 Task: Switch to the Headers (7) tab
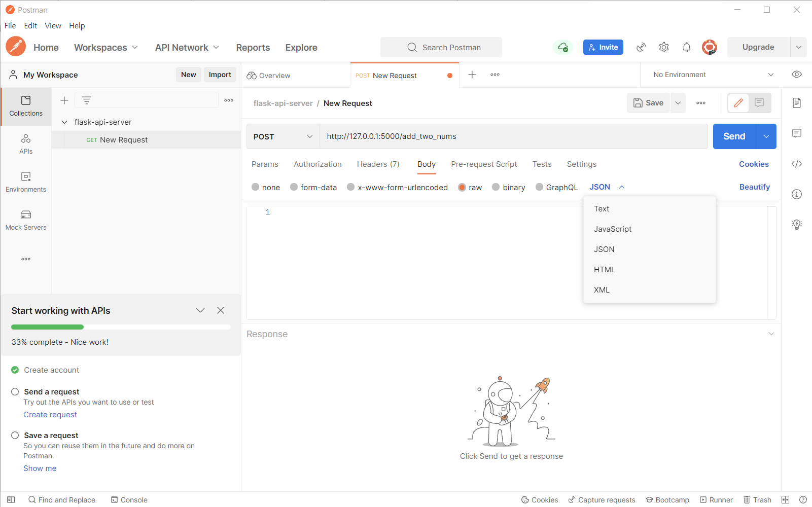click(x=378, y=164)
